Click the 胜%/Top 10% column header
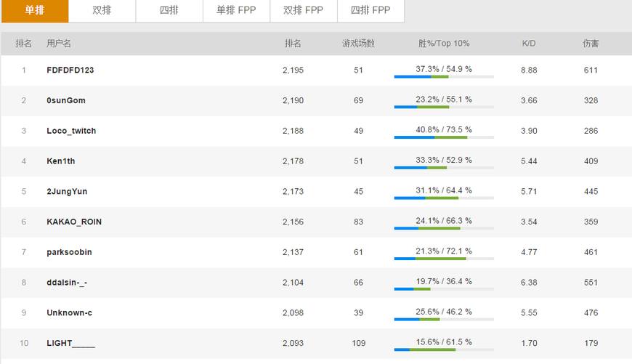Screen dimensions: 632x364 coord(444,44)
